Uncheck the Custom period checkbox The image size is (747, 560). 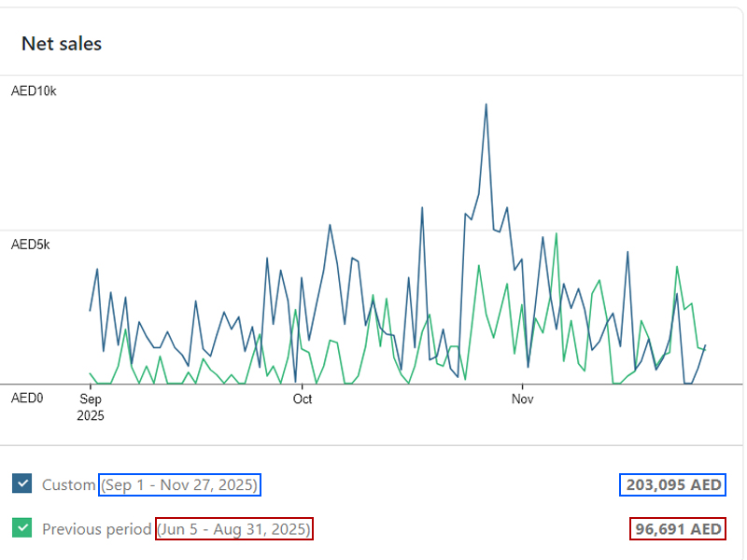22,483
